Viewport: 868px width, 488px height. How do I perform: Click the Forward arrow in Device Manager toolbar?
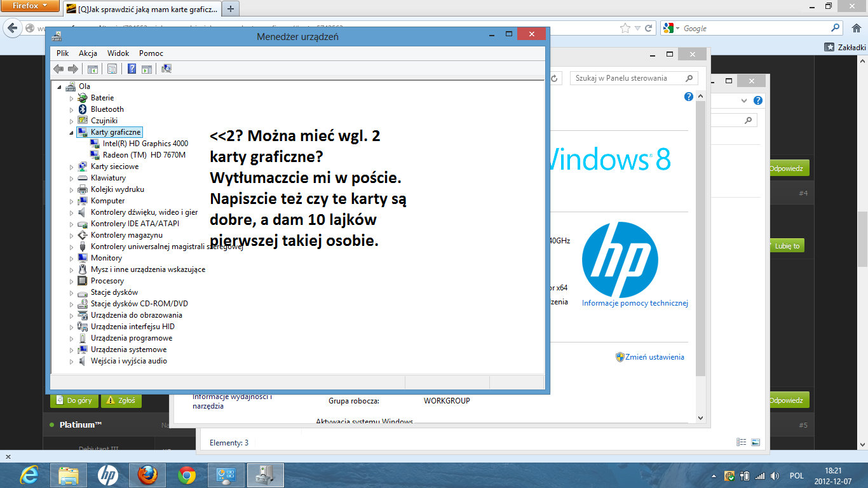[x=73, y=69]
